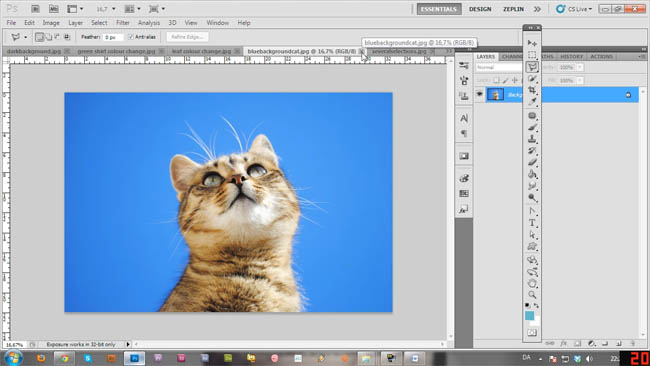This screenshot has width=650, height=366.
Task: Add layer style fx at Layers bottom
Action: pyautogui.click(x=564, y=344)
